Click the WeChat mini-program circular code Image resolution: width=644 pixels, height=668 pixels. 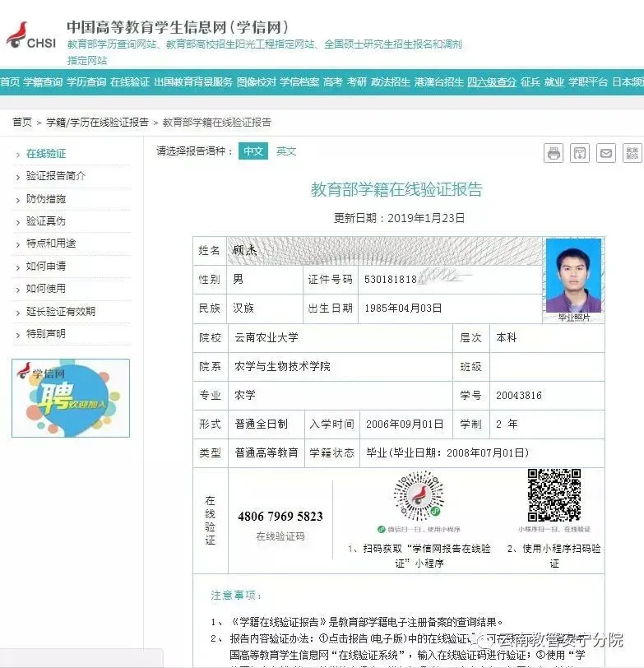419,495
